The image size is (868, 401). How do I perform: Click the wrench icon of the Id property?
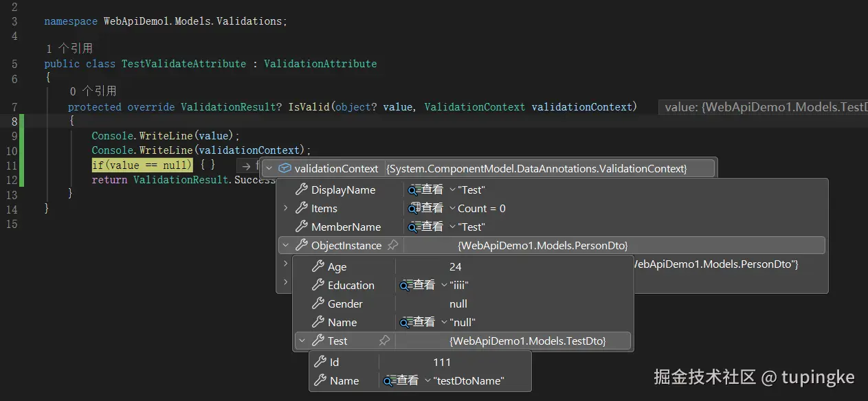click(320, 362)
